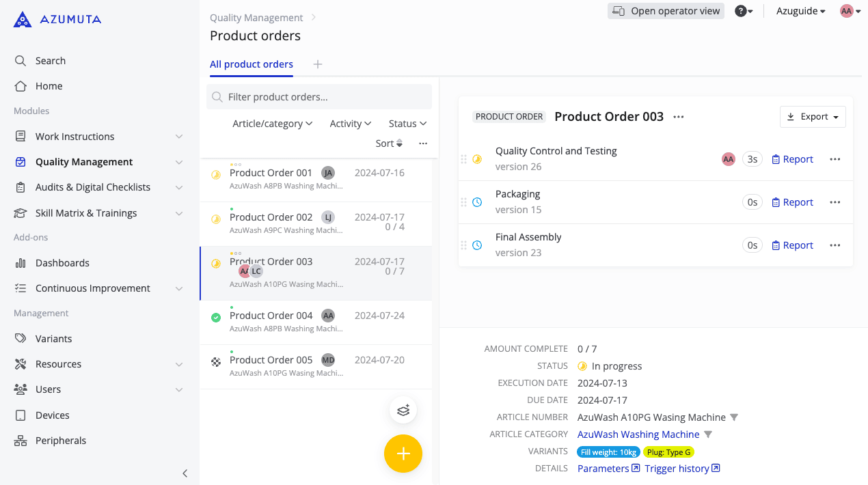Switch to the All product orders tab

click(251, 64)
